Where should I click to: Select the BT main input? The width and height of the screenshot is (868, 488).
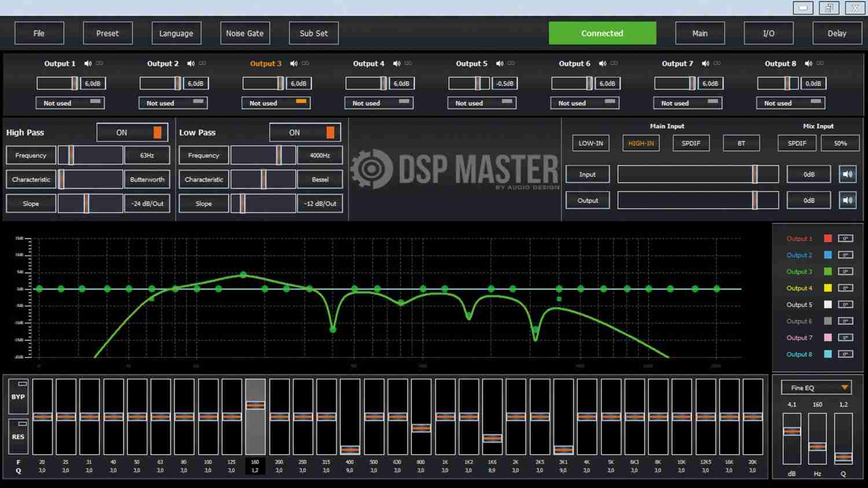point(741,143)
